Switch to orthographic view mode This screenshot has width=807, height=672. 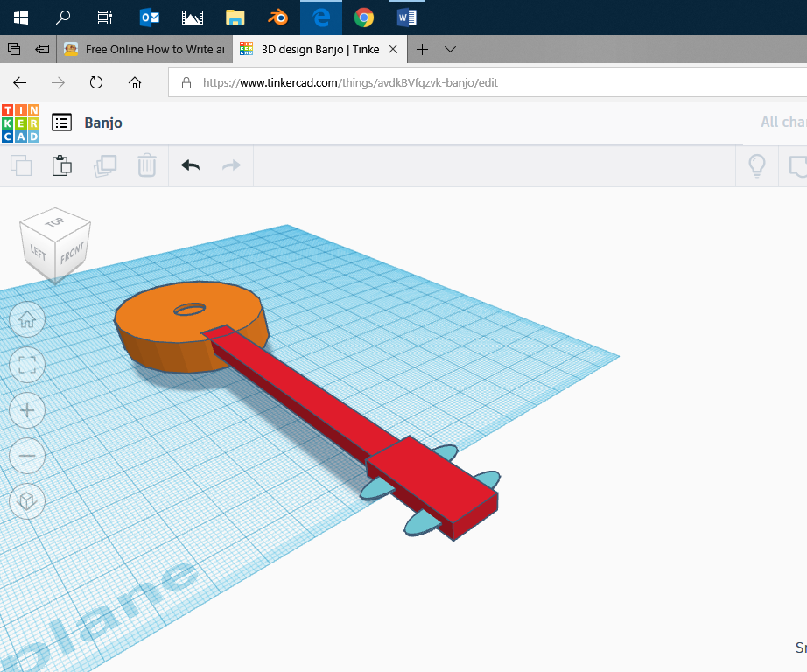[x=27, y=501]
